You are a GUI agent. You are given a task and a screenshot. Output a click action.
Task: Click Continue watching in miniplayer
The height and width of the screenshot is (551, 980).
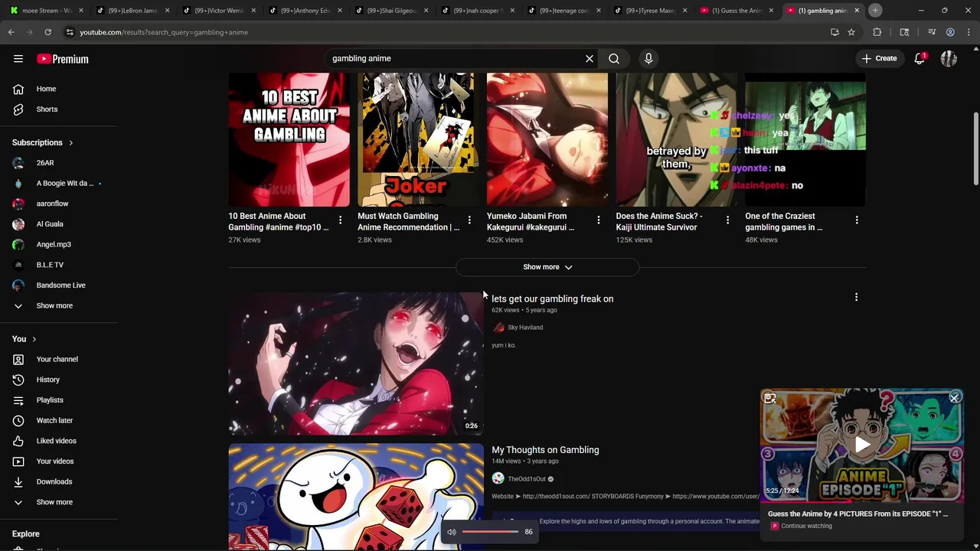pos(806,527)
